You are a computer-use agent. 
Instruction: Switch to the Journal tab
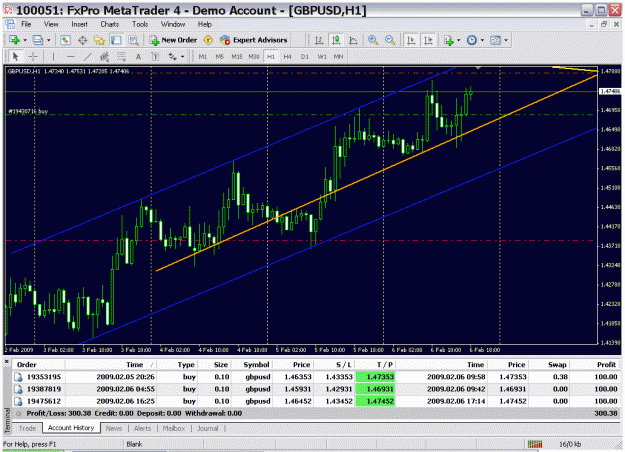click(208, 428)
